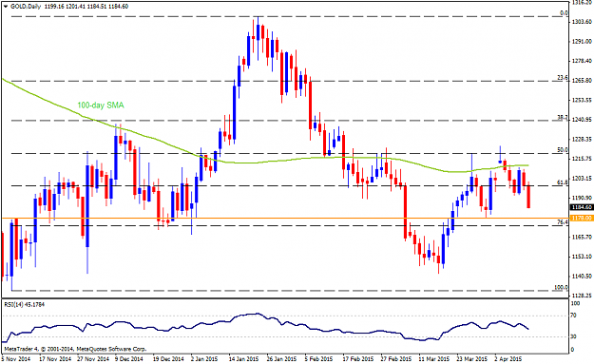Click the 0.0 Fibonacci level label
Image resolution: width=594 pixels, height=364 pixels.
pyautogui.click(x=565, y=13)
